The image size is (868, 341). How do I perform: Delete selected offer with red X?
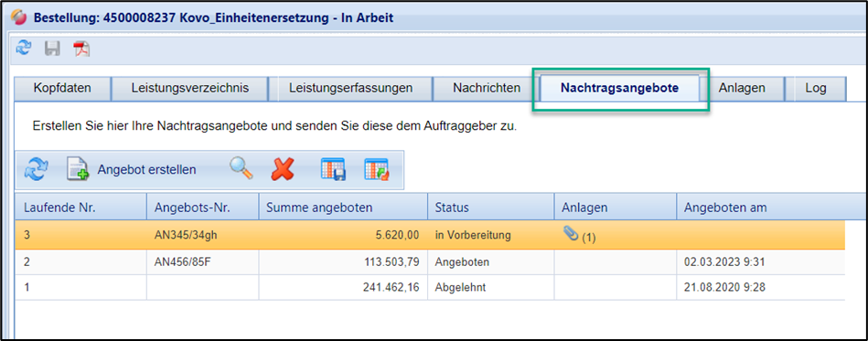[283, 169]
